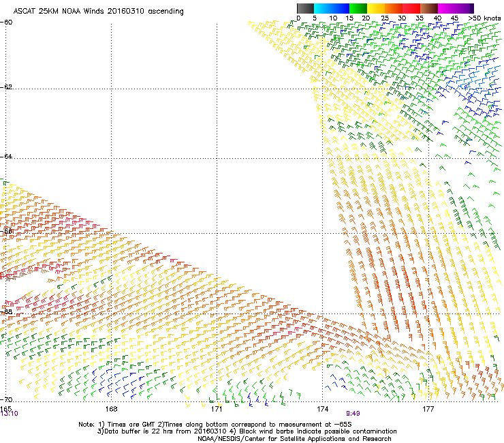Image resolution: width=504 pixels, height=443 pixels.
Task: Click the '-70' latitude label
Action: pyautogui.click(x=6, y=399)
